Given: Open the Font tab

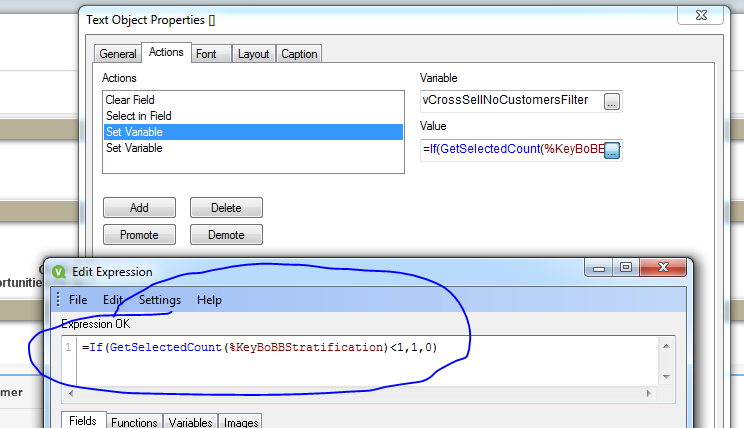Looking at the screenshot, I should click(x=212, y=54).
